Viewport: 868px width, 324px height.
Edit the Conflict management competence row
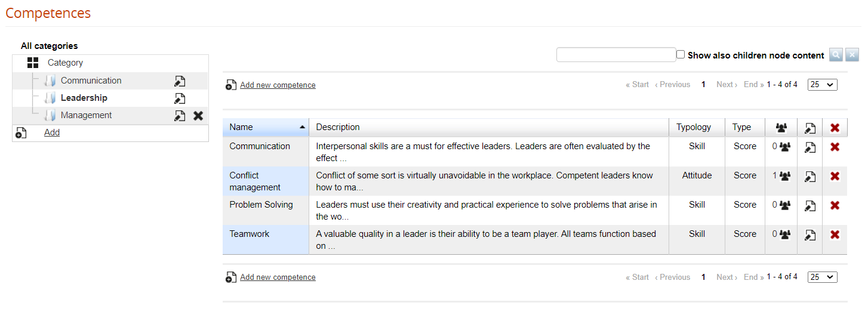pos(809,176)
